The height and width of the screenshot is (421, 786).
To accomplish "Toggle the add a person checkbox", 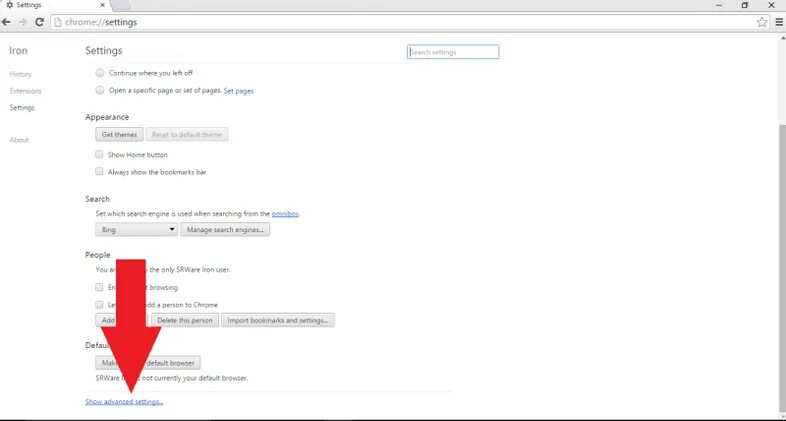I will tap(99, 304).
